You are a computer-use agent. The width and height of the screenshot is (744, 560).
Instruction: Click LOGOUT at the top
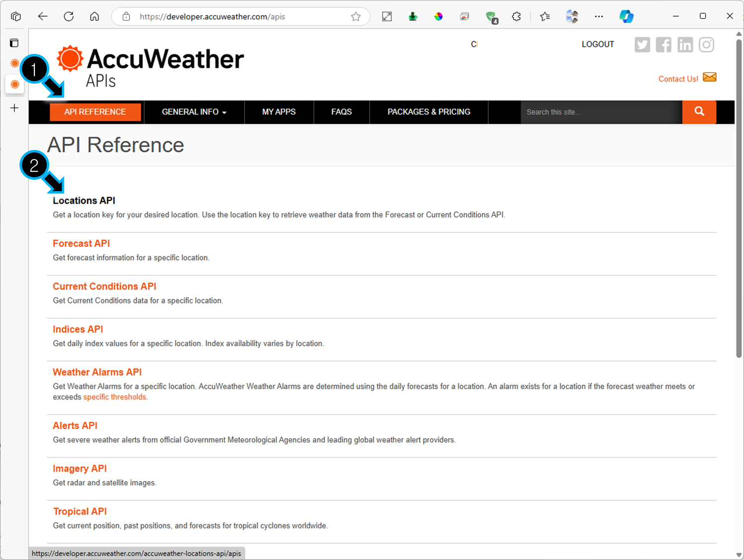coord(598,44)
